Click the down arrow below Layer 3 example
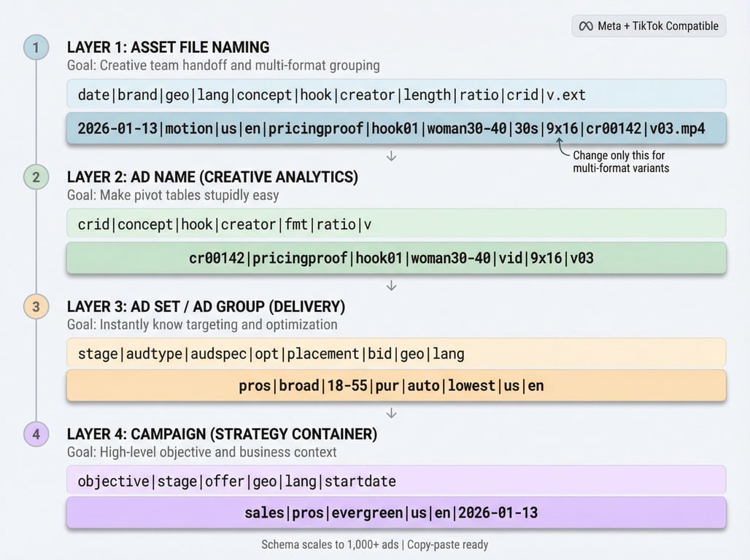Screen dimensions: 750x560 pos(391,413)
